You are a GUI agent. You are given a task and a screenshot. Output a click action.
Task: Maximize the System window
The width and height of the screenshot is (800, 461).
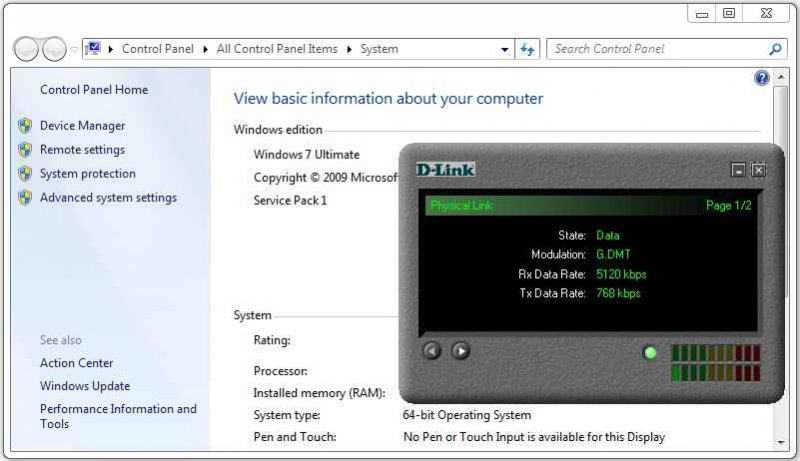click(729, 14)
